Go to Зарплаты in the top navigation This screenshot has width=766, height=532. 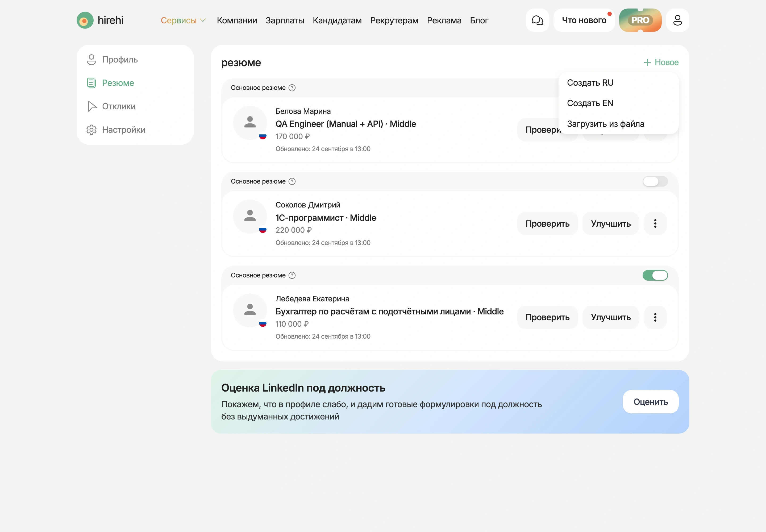tap(285, 20)
